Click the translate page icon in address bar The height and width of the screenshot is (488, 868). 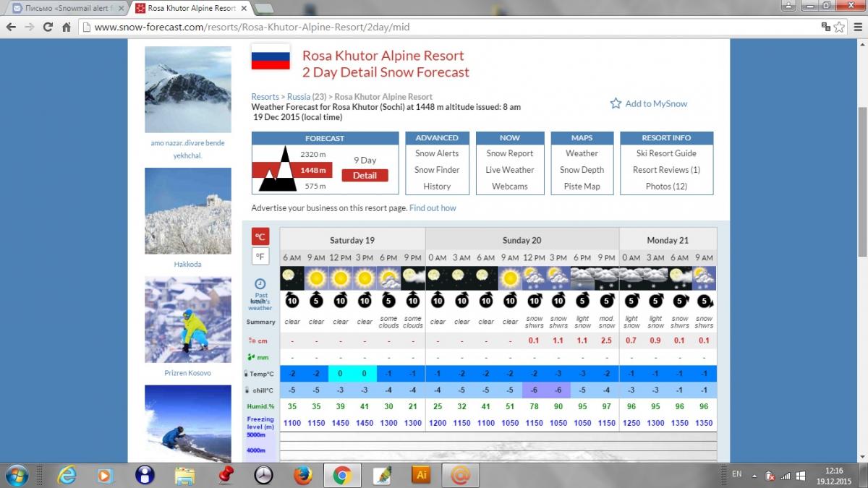pyautogui.click(x=825, y=27)
